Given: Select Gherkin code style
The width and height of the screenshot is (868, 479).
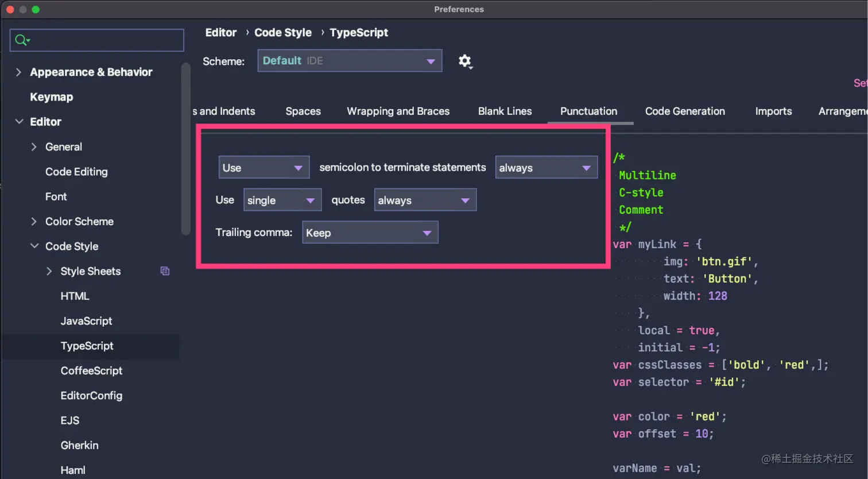Looking at the screenshot, I should 79,446.
